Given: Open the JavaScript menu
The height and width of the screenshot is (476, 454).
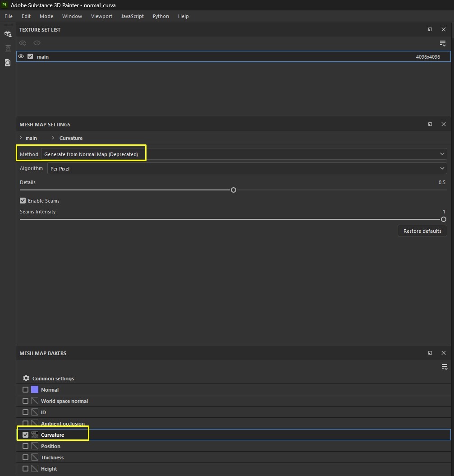Looking at the screenshot, I should coord(132,16).
